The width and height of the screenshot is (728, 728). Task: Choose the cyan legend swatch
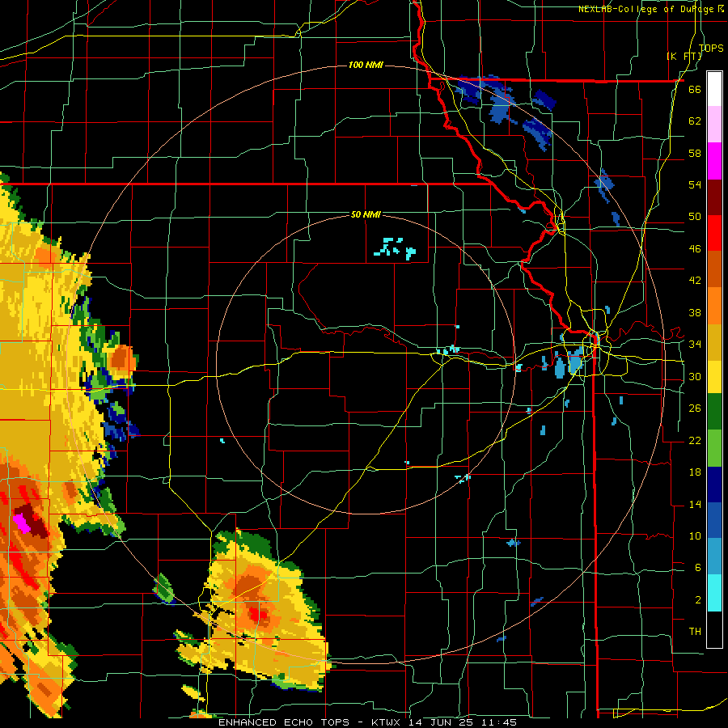(714, 593)
